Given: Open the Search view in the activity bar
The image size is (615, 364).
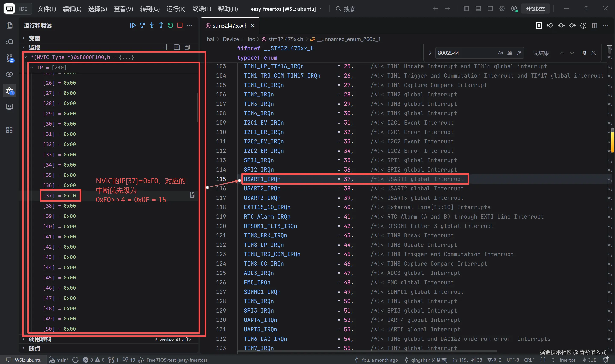Looking at the screenshot, I should click(x=9, y=42).
